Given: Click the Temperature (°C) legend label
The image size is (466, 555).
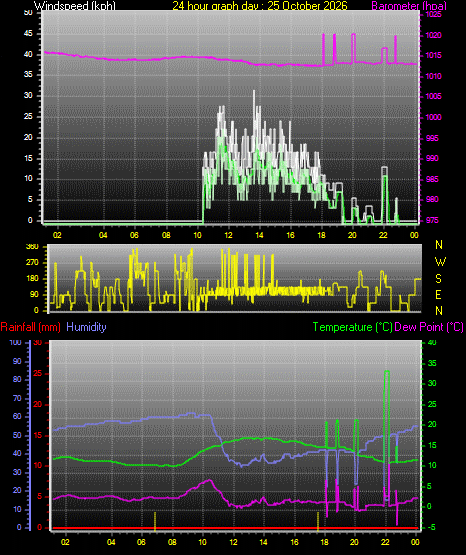Looking at the screenshot, I should coord(352,327).
